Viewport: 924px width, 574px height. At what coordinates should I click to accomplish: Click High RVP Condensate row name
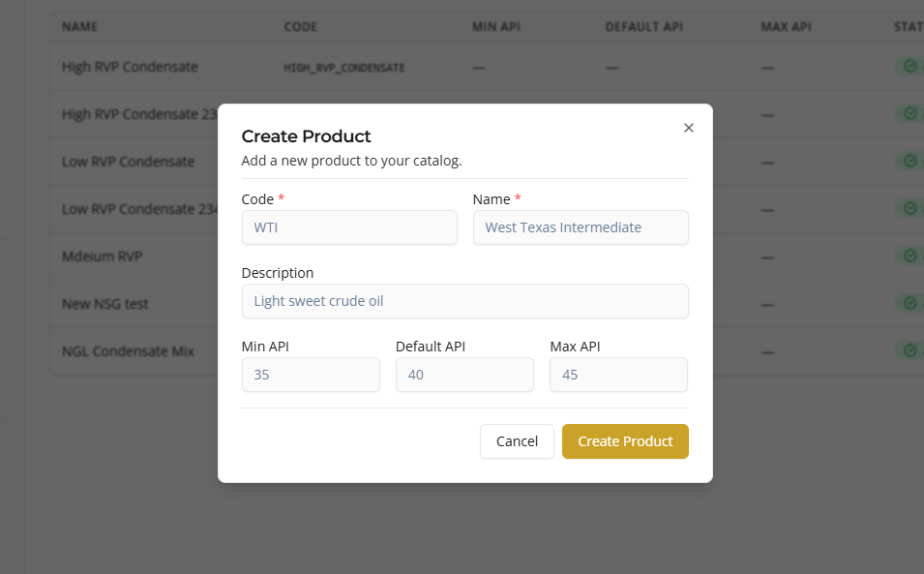pyautogui.click(x=130, y=67)
